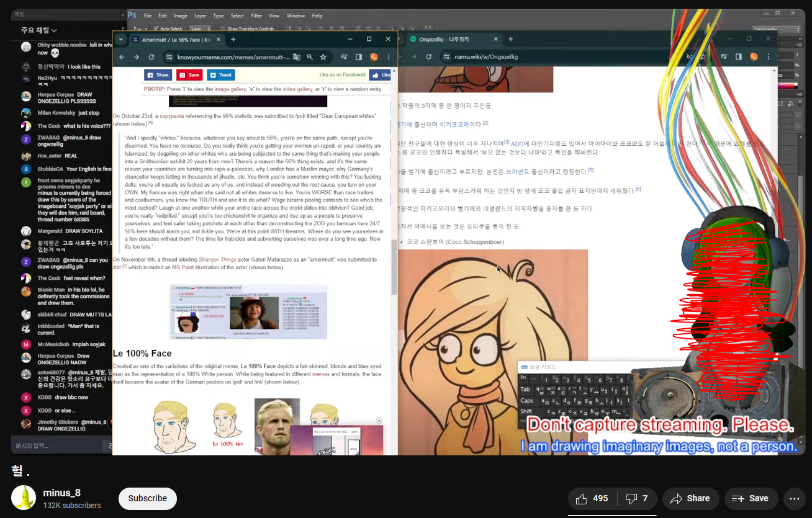Click the zoom magnifier in the knowyourmeme address bar
812x518 pixels.
pos(310,57)
